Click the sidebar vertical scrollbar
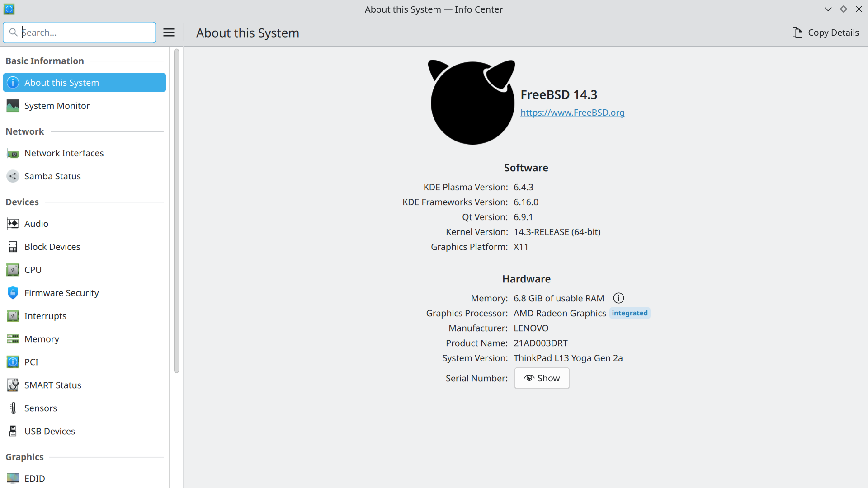Viewport: 868px width, 488px height. 176,211
